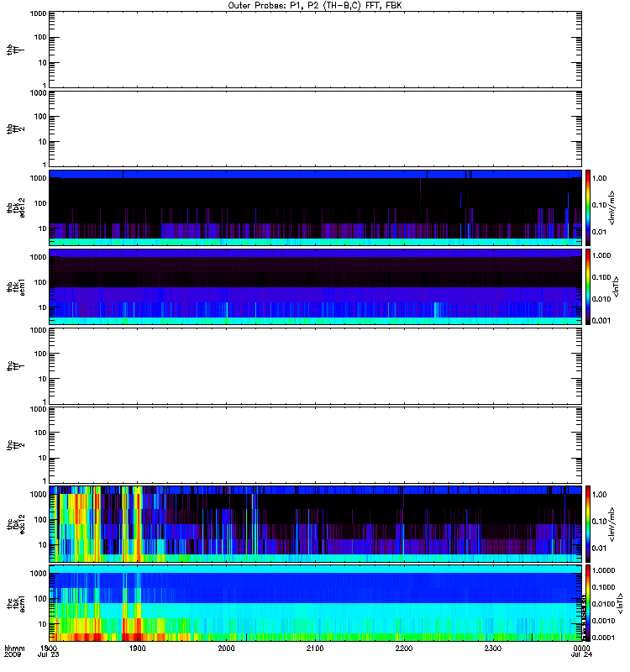Select the empty thb fff 1 plot panel
Viewport: 630px width, 672px height.
(x=316, y=50)
